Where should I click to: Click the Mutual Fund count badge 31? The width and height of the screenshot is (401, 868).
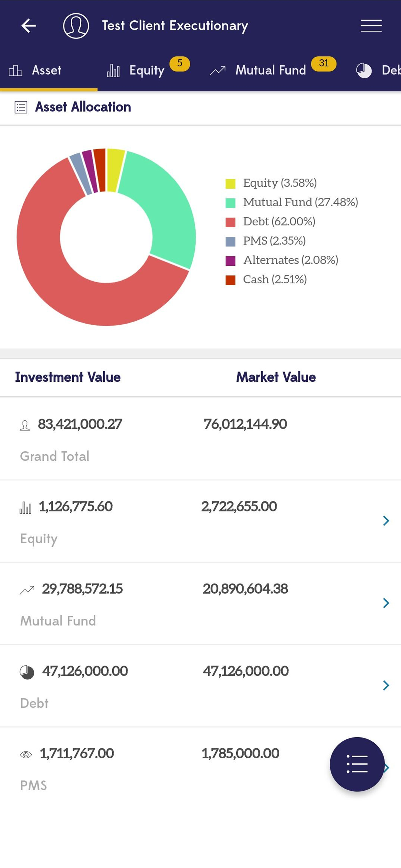324,63
